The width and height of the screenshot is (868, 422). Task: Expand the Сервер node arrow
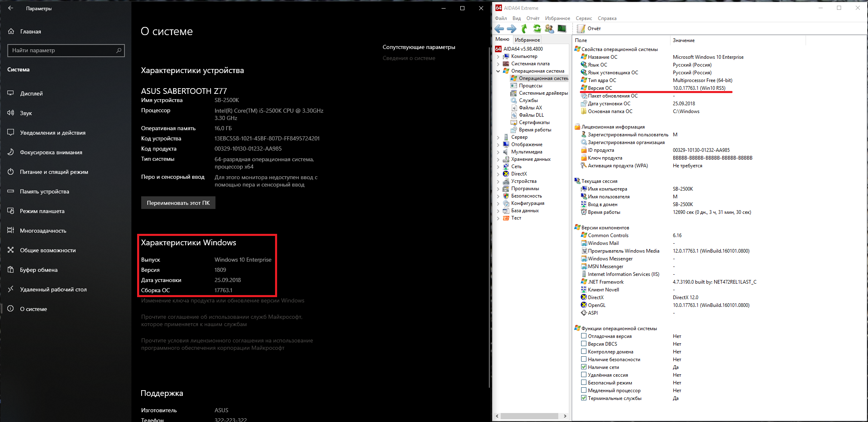pyautogui.click(x=498, y=138)
